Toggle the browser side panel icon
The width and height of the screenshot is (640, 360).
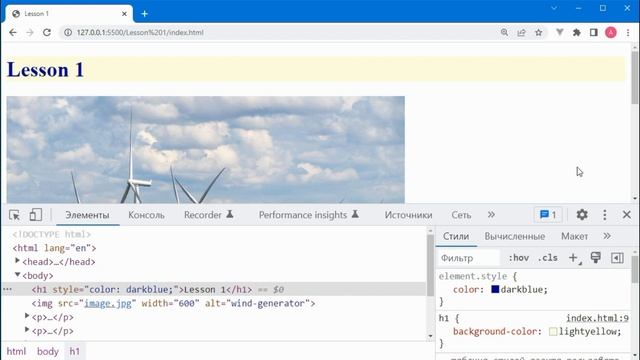click(594, 32)
